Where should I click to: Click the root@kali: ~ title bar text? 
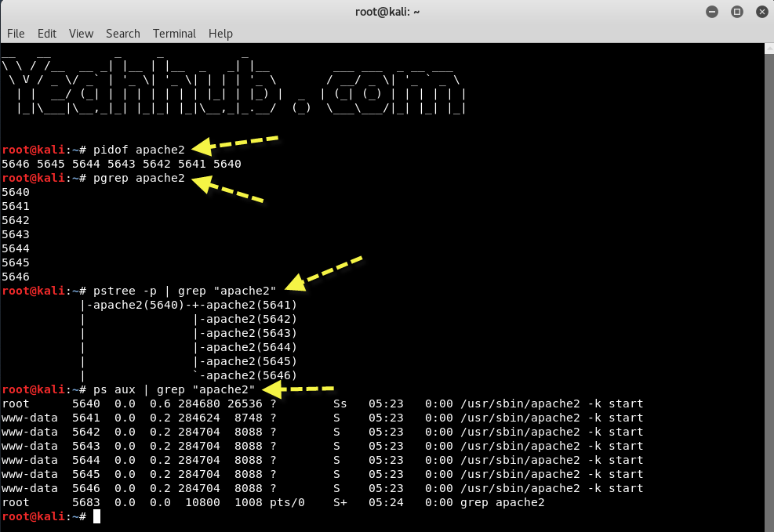[x=387, y=12]
